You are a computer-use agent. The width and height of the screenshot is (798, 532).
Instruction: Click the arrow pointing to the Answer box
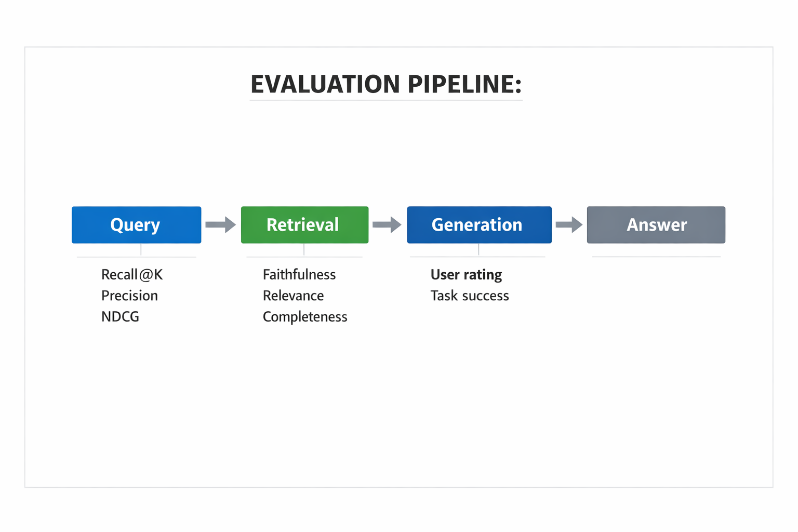(569, 225)
